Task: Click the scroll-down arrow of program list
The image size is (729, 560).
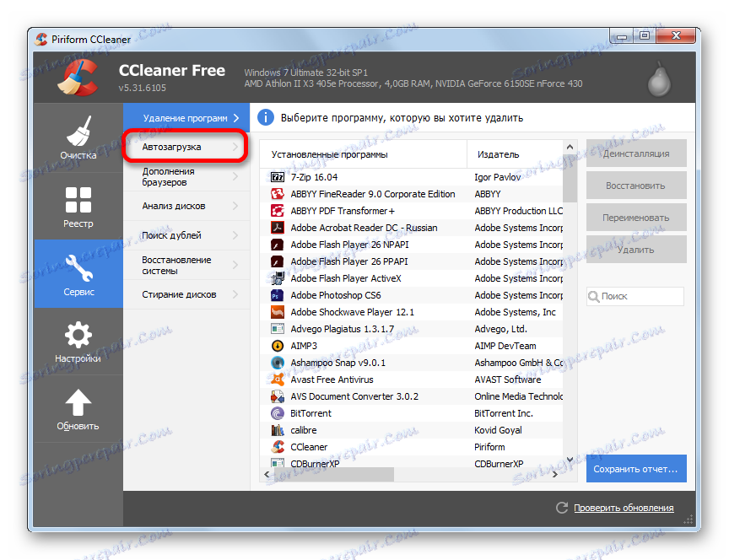Action: pos(570,459)
